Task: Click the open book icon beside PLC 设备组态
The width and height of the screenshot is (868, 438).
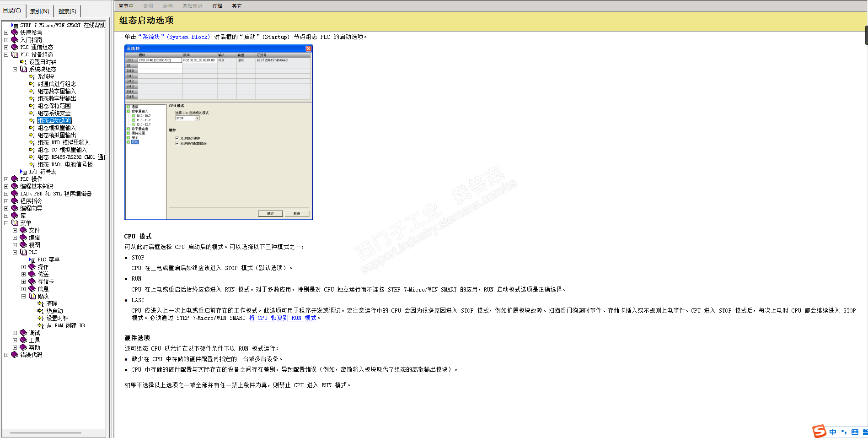Action: click(x=15, y=54)
